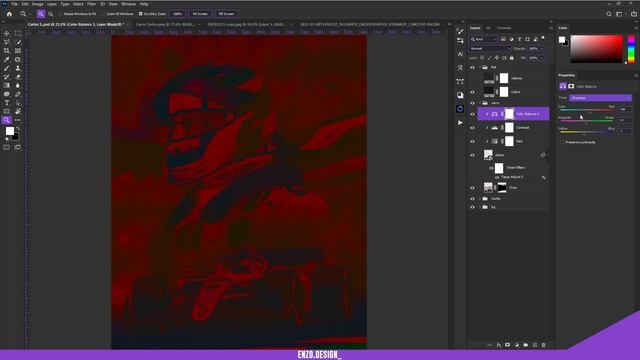Click the Magenta-Green slider

pyautogui.click(x=587, y=121)
